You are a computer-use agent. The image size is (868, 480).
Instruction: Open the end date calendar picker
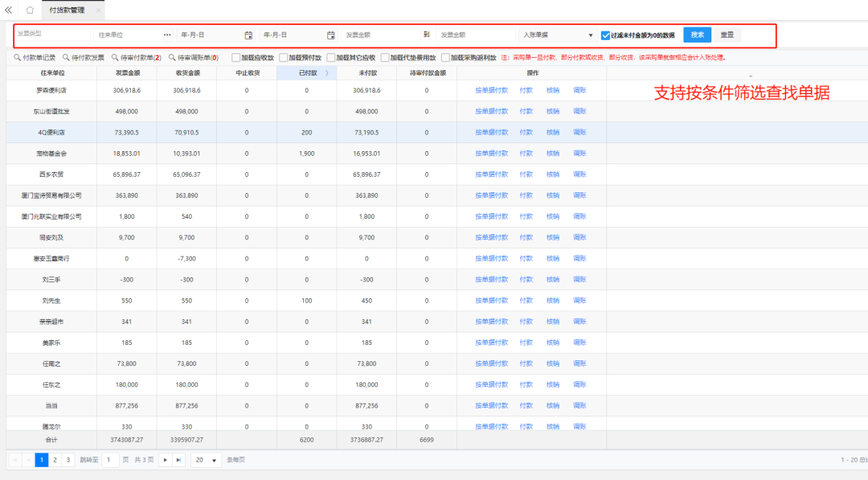coord(330,35)
